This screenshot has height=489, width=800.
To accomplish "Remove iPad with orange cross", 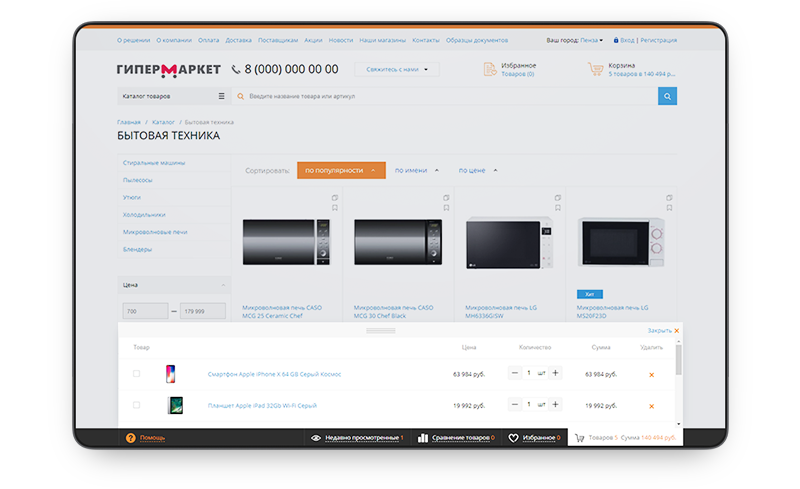I will click(652, 406).
